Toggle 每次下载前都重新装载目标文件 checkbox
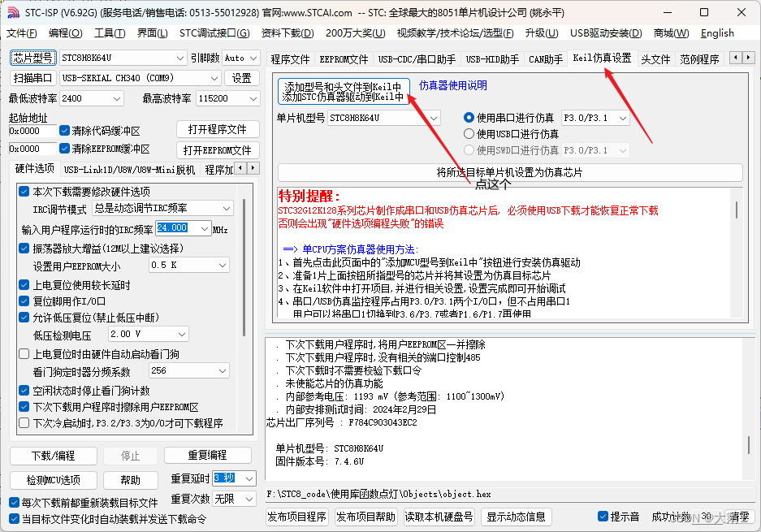Viewport: 761px width, 532px height. pyautogui.click(x=14, y=503)
